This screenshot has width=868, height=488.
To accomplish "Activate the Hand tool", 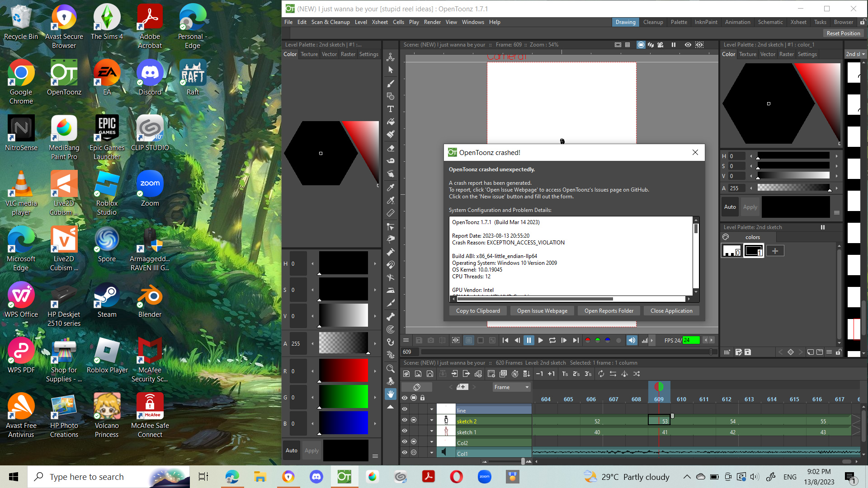I will tap(390, 394).
